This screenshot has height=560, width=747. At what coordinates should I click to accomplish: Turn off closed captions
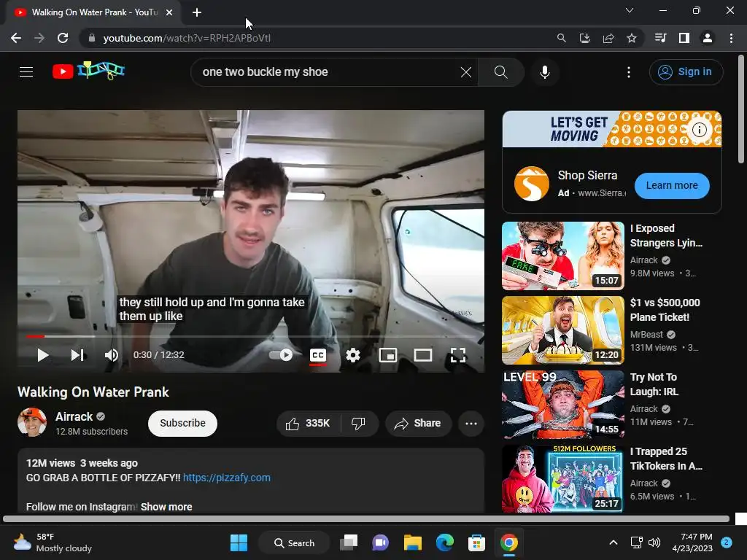(318, 355)
